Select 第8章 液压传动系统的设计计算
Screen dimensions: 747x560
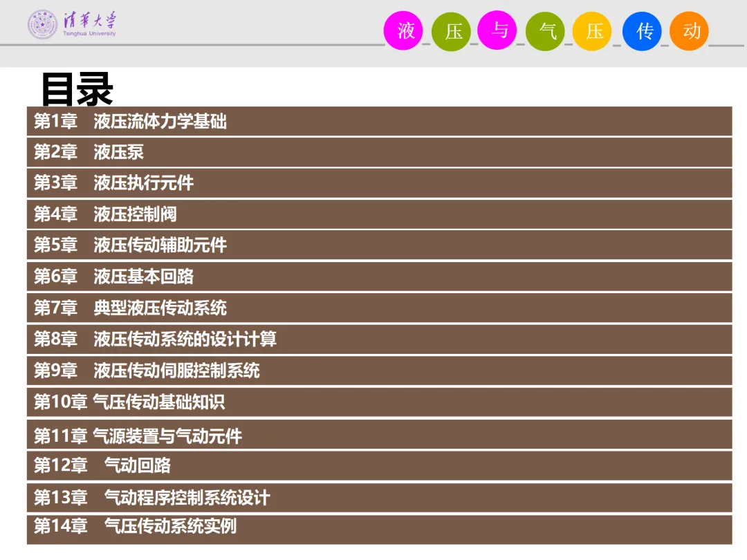tap(379, 339)
